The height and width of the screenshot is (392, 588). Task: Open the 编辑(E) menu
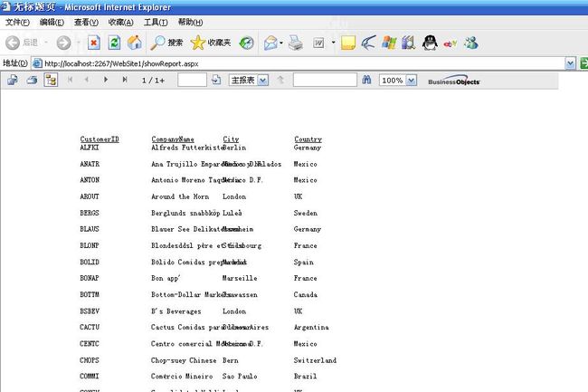52,23
